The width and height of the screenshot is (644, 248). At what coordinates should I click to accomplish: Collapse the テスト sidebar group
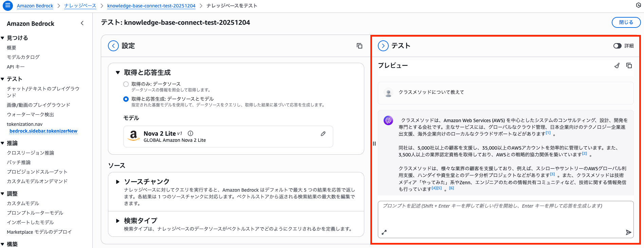3,79
